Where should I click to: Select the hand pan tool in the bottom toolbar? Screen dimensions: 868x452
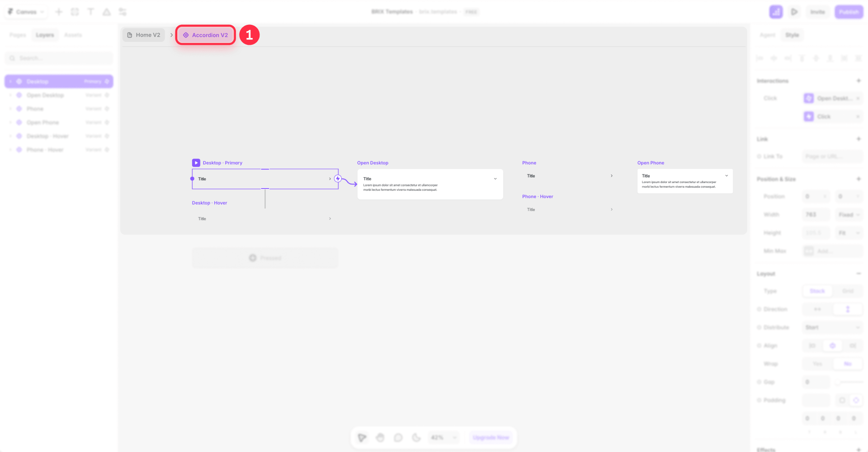[x=380, y=438]
